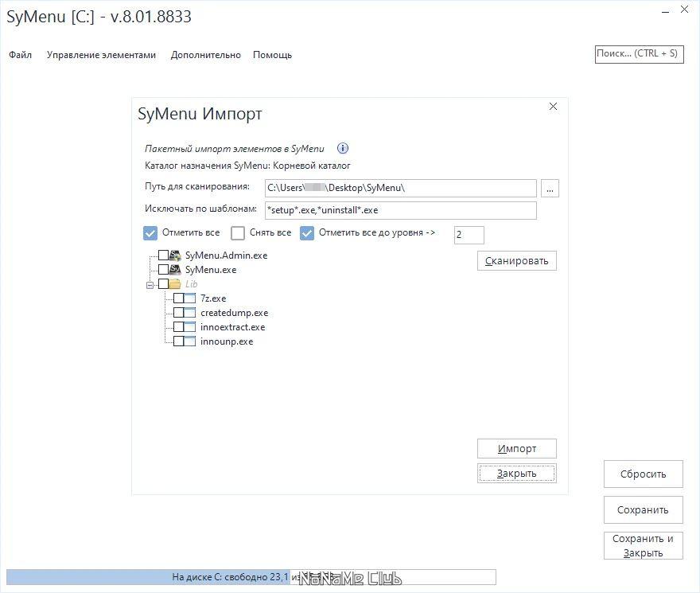Click the Поиск... (CTRL + S) search box
The width and height of the screenshot is (700, 593).
(x=640, y=54)
